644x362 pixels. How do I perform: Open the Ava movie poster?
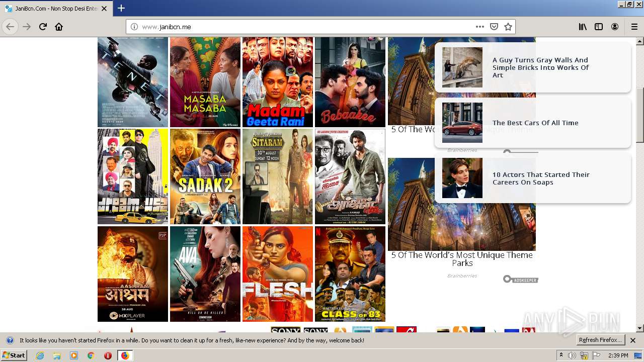(x=205, y=274)
